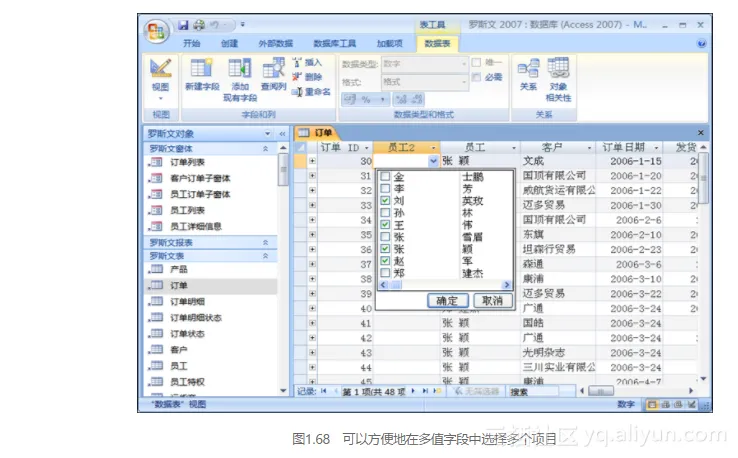Open the 视图 (View) button
Viewport: 738px width, 458px height.
tap(160, 79)
